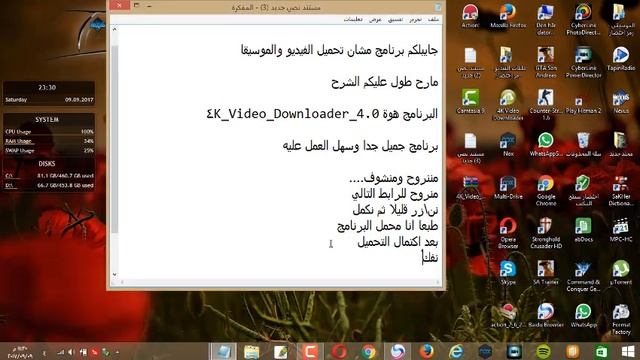
Task: Launch Mozilla Firefox from the desktop
Action: (508, 16)
